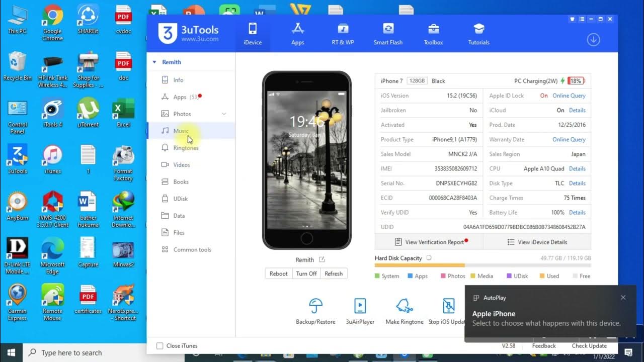Open the Make Ringtone tool
The width and height of the screenshot is (644, 362).
(405, 311)
